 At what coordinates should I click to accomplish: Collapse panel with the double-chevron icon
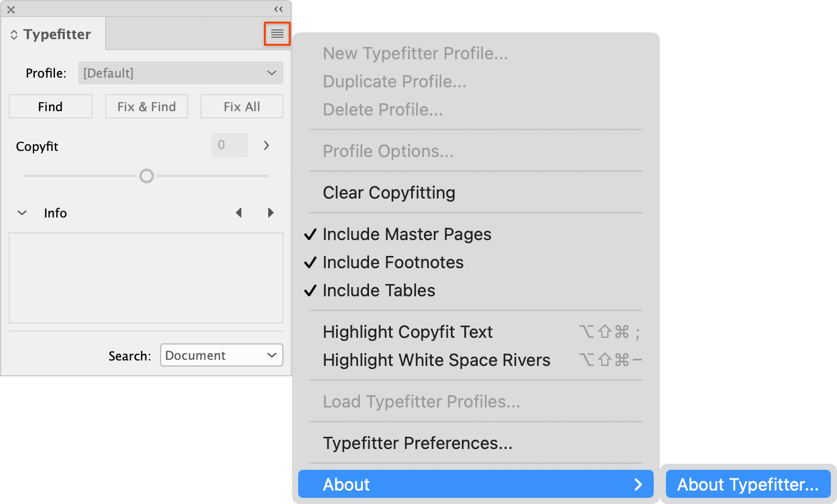pos(279,9)
